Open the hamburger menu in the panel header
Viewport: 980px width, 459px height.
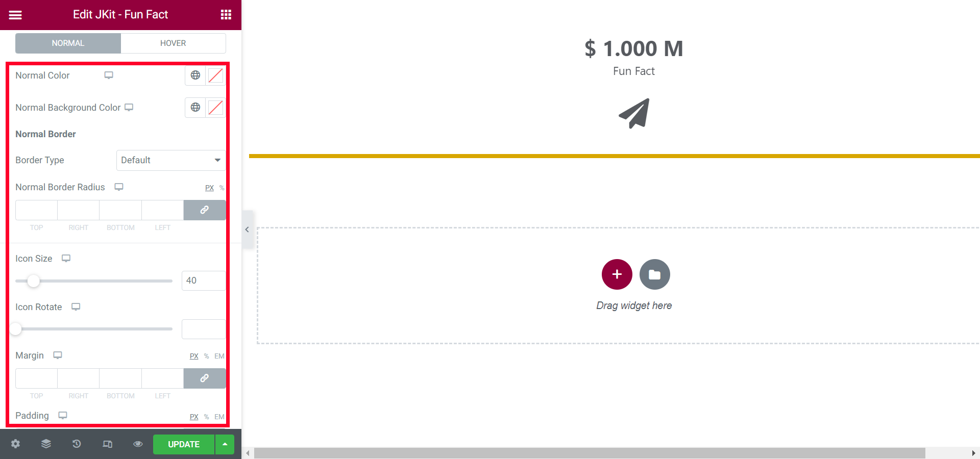(x=15, y=15)
